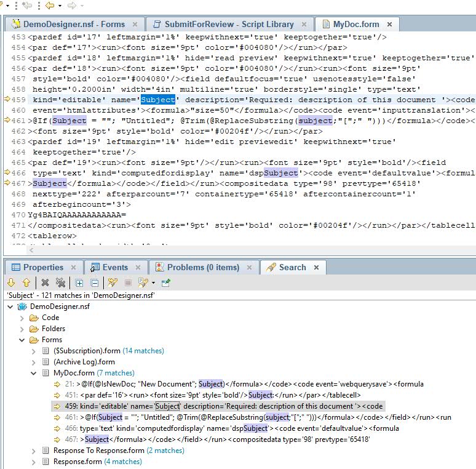The width and height of the screenshot is (476, 469).
Task: Remove selected matches from search results
Action: [x=45, y=283]
